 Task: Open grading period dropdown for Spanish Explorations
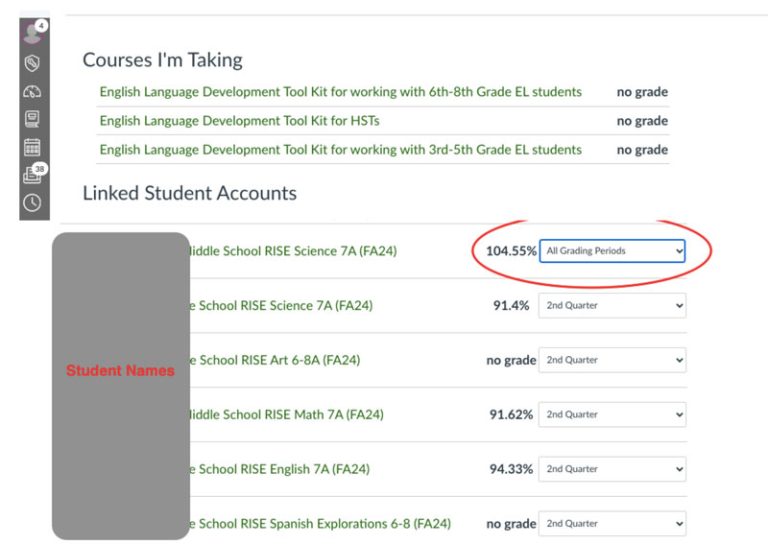tap(613, 524)
